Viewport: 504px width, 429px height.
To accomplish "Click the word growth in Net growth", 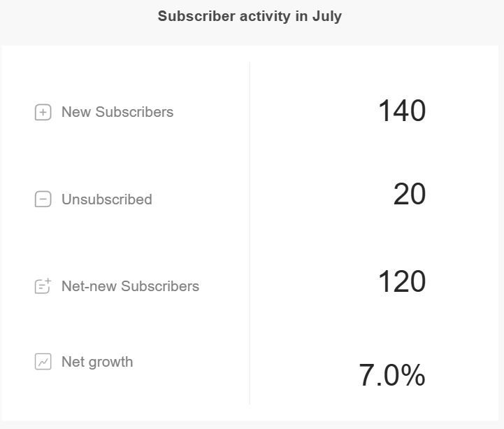I will (x=111, y=363).
